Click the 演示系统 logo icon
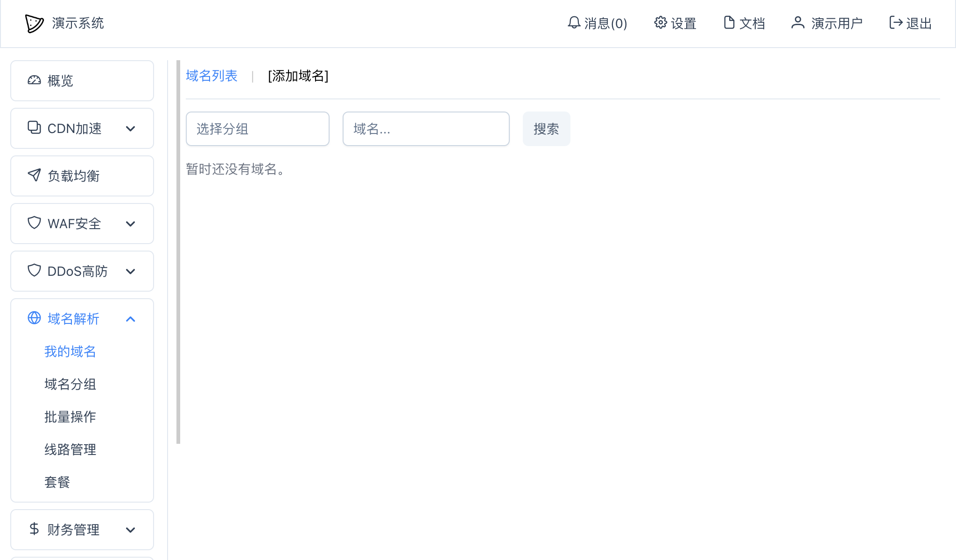The width and height of the screenshot is (956, 560). pyautogui.click(x=33, y=23)
